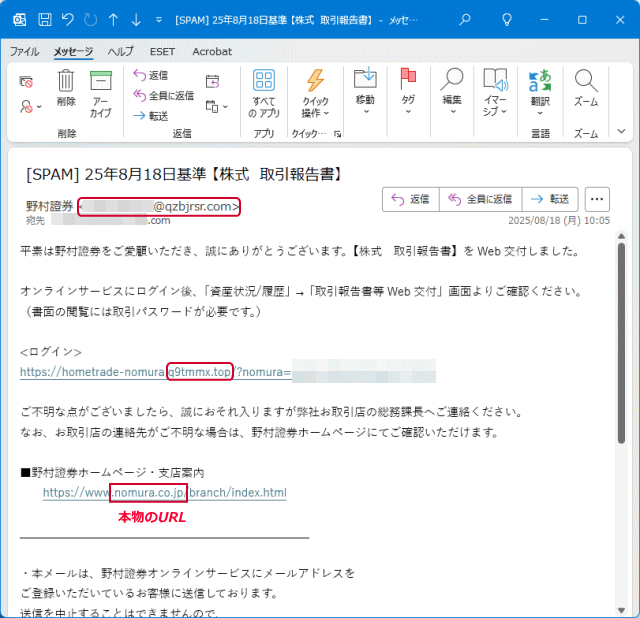Click the lightbulb Tell Me icon
The width and height of the screenshot is (640, 618).
coord(507,20)
